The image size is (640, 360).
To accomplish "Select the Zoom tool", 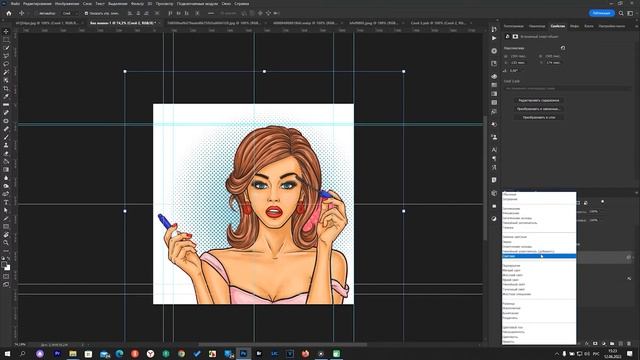I will click(x=6, y=243).
